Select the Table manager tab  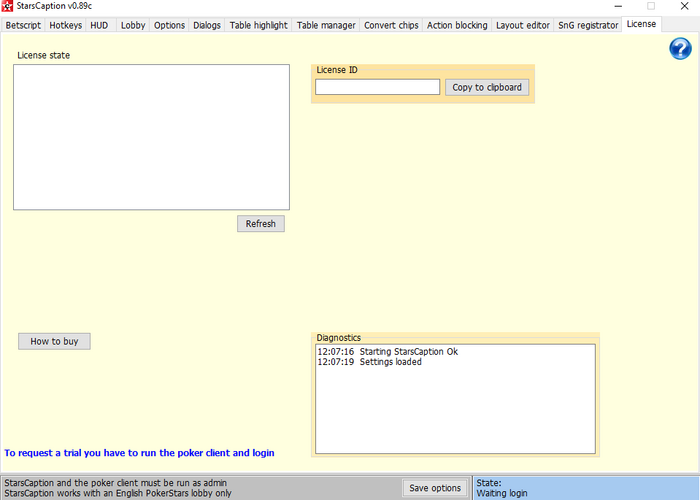(x=326, y=25)
